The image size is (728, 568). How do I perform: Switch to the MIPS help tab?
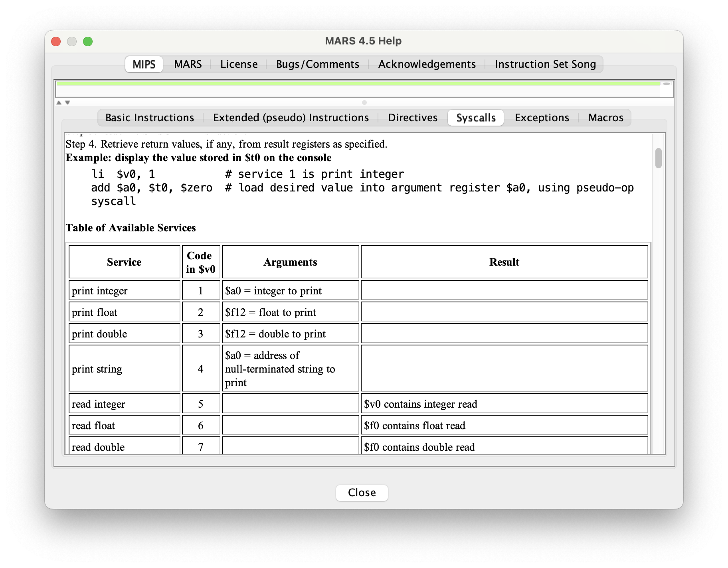[x=144, y=64]
